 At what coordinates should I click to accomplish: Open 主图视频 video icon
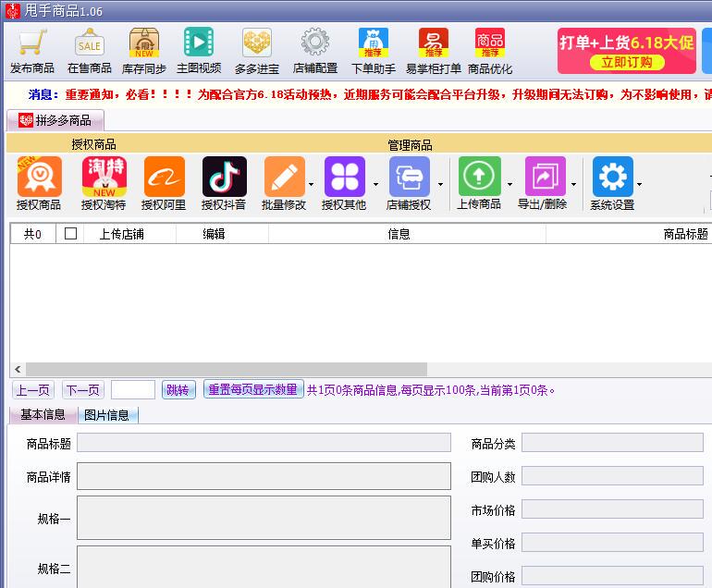(x=199, y=43)
